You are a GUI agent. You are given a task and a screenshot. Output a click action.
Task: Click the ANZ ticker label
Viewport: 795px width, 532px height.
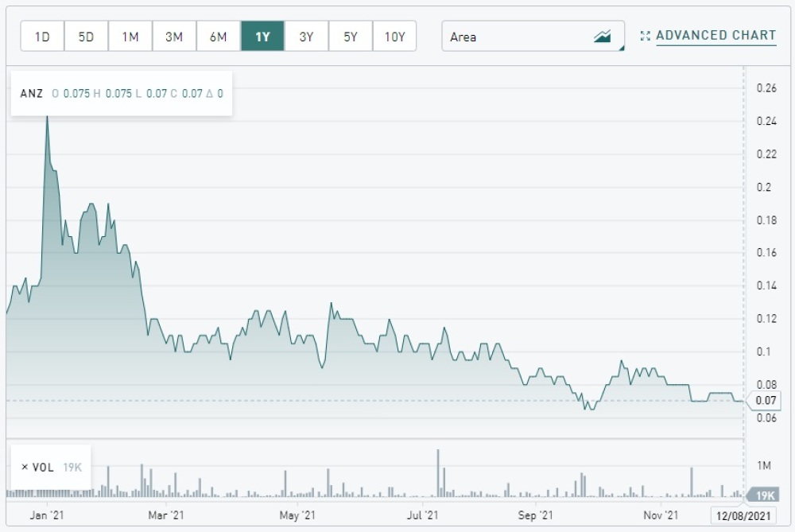click(x=32, y=93)
